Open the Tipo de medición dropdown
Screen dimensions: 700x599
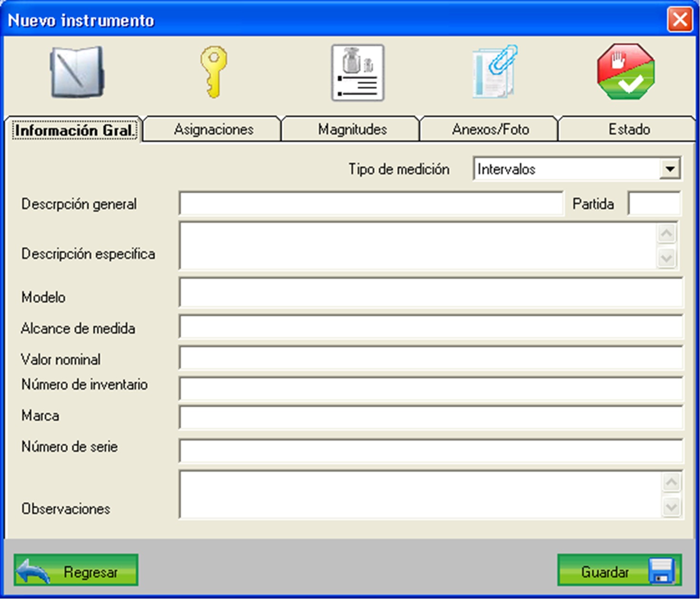[x=670, y=169]
